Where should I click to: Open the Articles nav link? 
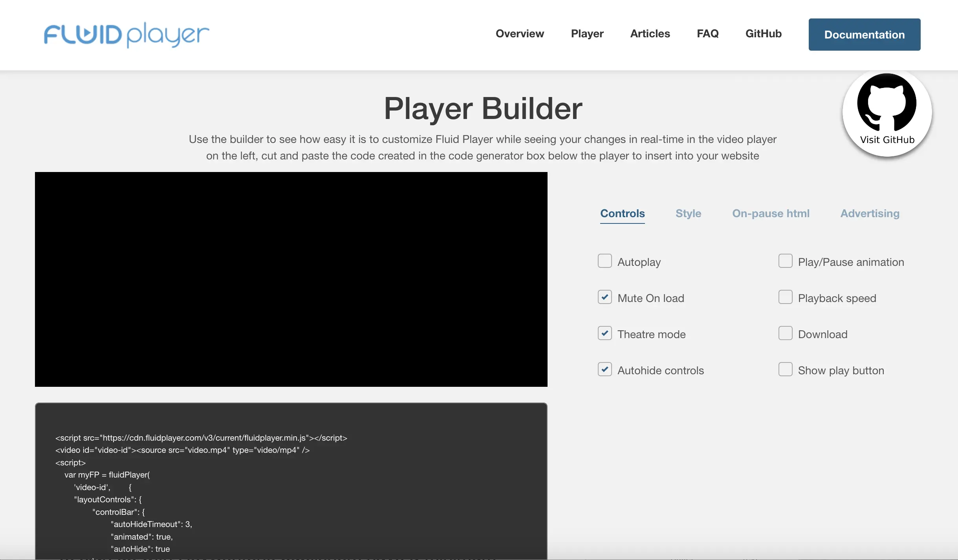coord(650,34)
